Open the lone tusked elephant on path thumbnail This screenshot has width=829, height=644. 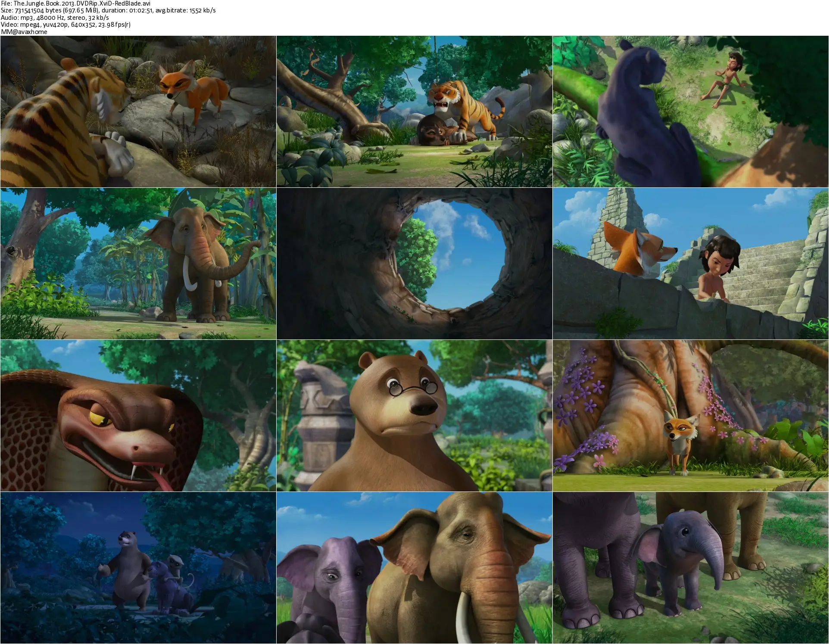138,264
